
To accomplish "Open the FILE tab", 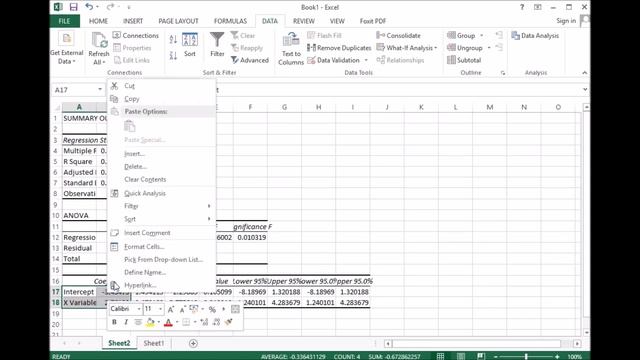I will [x=64, y=21].
